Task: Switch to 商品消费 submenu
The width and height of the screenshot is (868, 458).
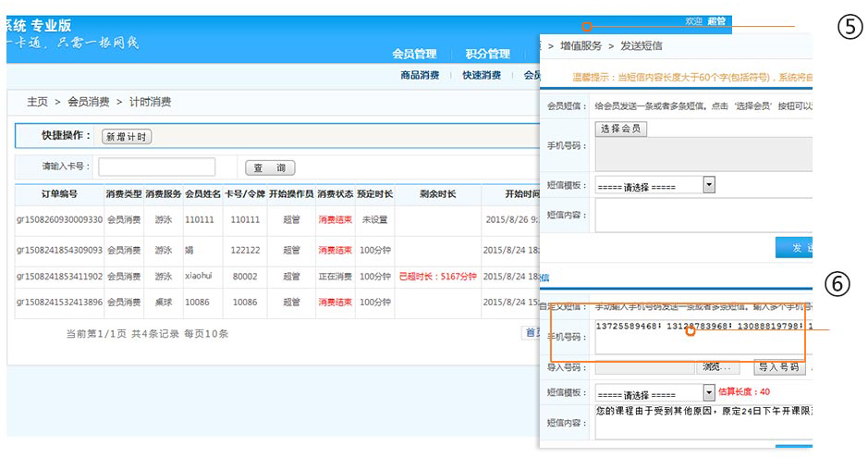Action: pos(420,75)
